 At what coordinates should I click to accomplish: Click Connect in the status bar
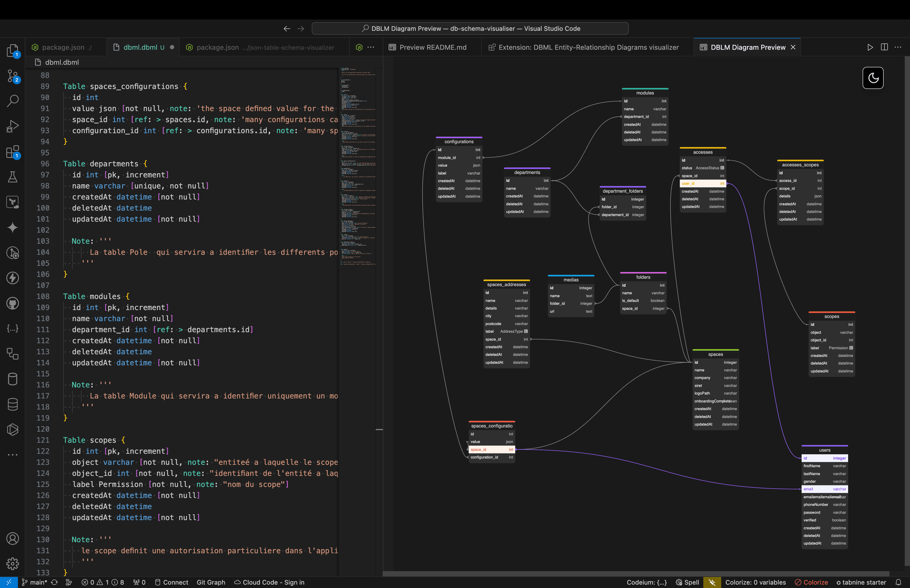click(171, 582)
